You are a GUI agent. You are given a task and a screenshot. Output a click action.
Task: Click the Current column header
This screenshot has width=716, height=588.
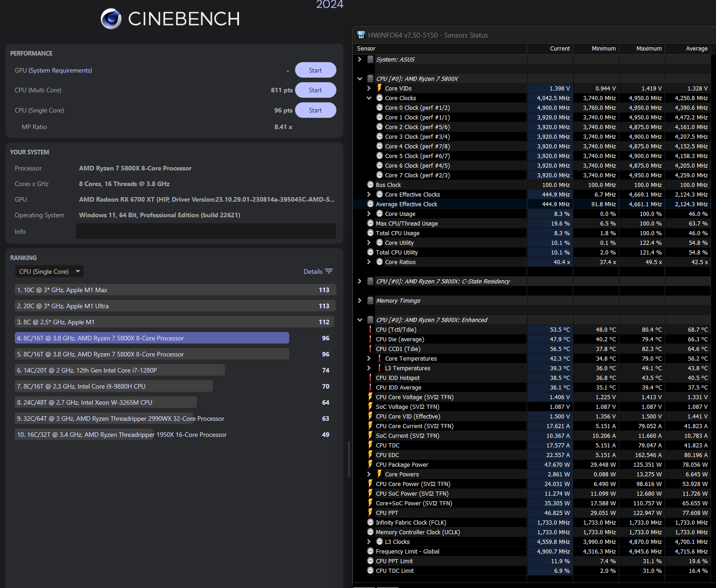click(x=550, y=49)
